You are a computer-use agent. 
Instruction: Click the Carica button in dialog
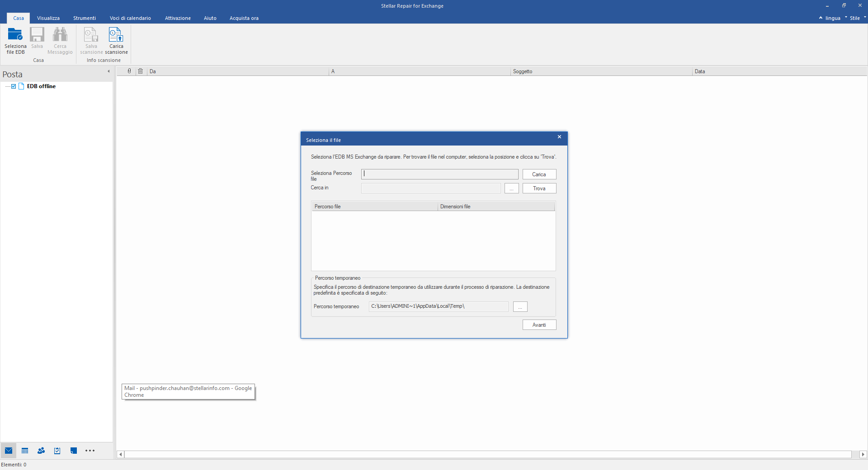click(539, 174)
